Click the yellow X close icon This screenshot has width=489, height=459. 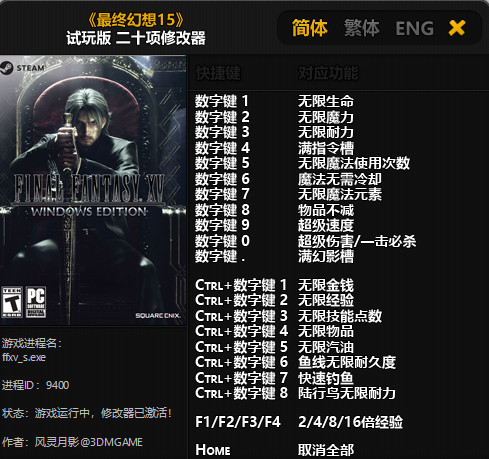457,28
